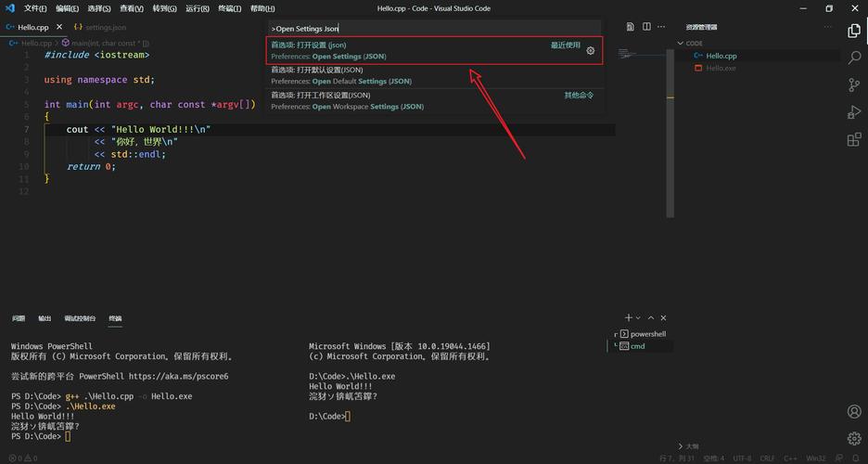Open the terminal launch profile dropdown arrow
The height and width of the screenshot is (464, 868).
pos(638,317)
